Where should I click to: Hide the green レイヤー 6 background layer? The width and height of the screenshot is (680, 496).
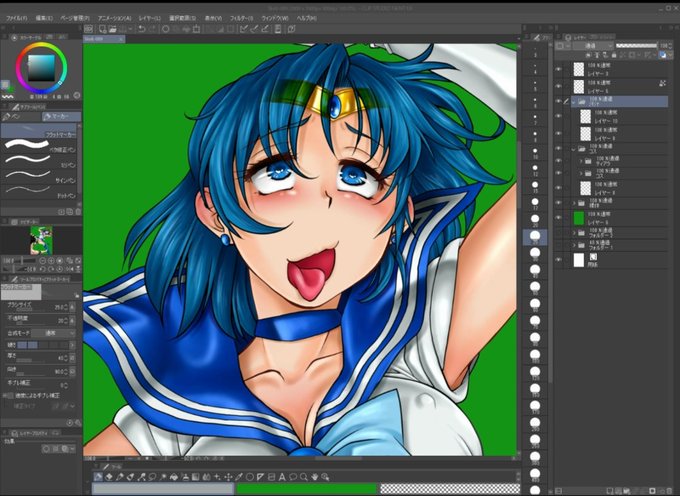[x=559, y=218]
